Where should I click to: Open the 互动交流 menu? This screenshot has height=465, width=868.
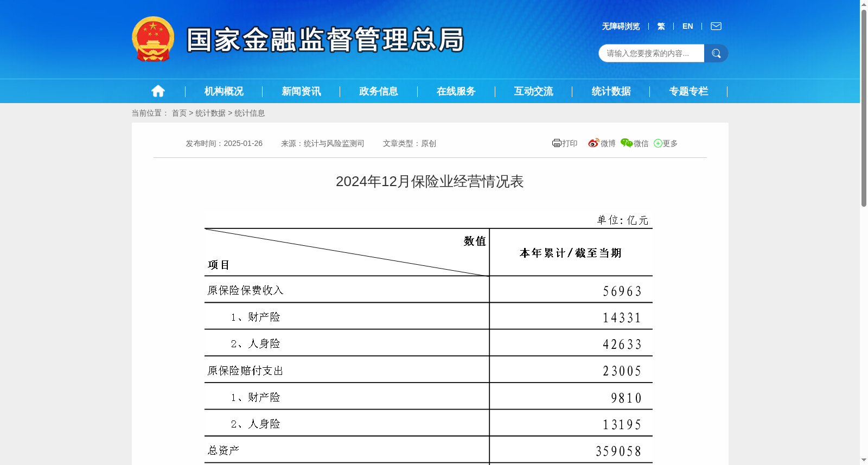[534, 91]
